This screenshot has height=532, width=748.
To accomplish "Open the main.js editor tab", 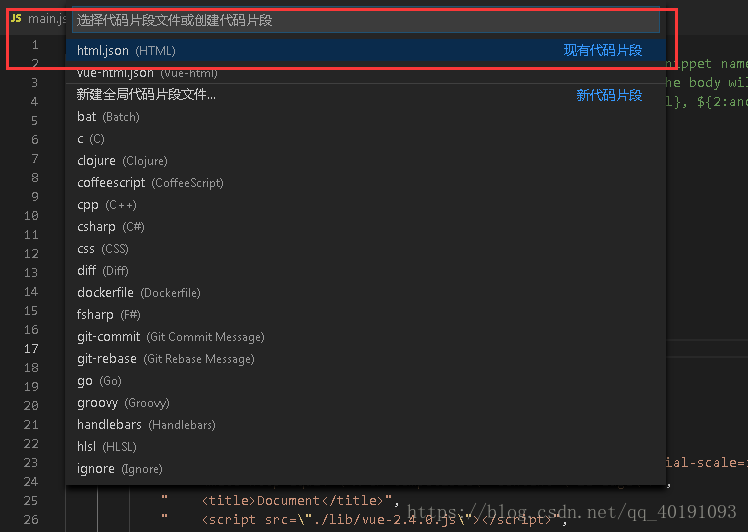I will pos(38,19).
